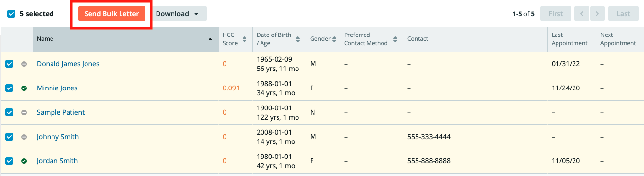Click birth date 2008-01-01
Viewport: 644px width, 176px height.
(x=274, y=132)
